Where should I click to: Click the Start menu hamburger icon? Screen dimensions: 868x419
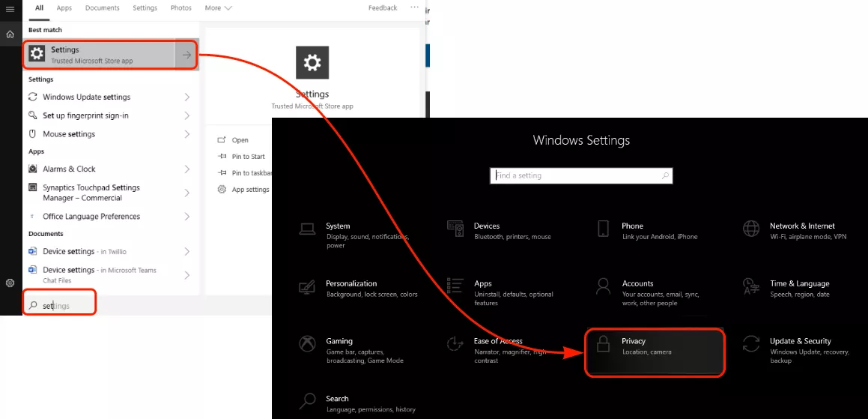tap(10, 9)
